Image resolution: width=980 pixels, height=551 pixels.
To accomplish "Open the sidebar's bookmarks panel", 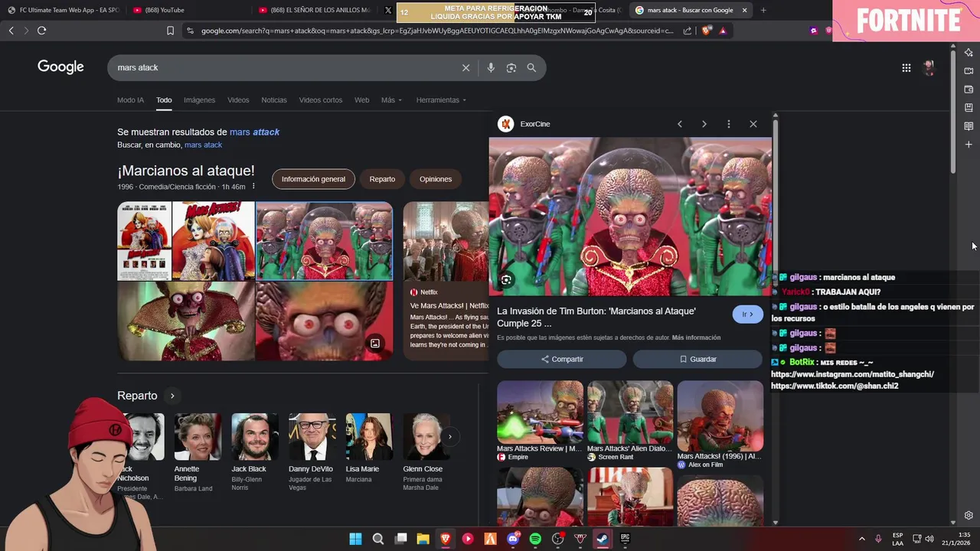I will coord(969,108).
